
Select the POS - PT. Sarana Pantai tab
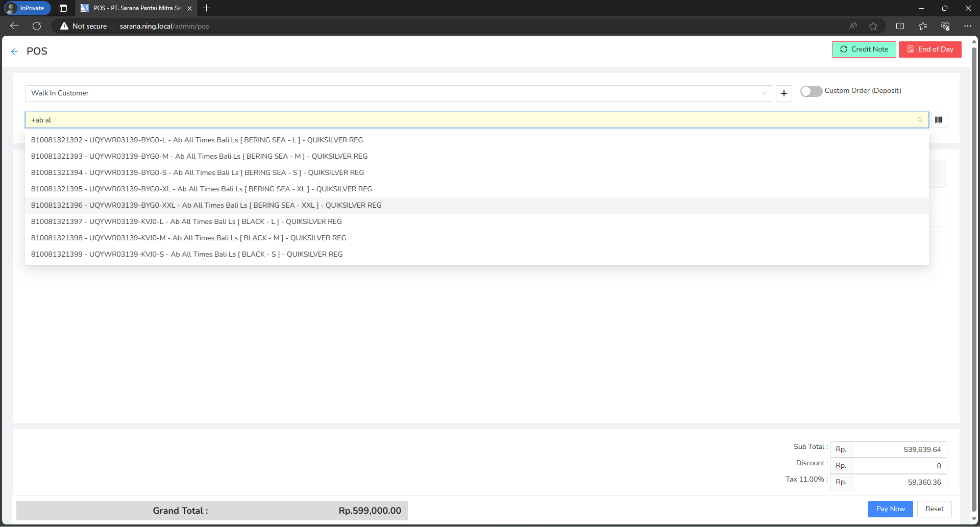coord(136,8)
